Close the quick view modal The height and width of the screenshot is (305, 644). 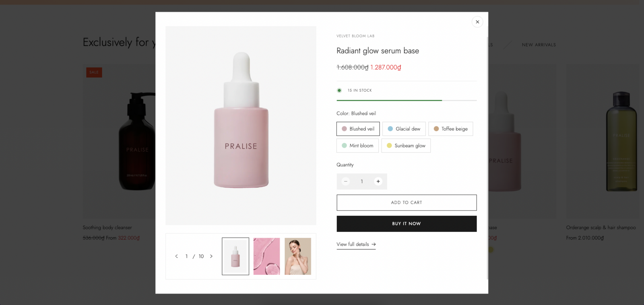tap(477, 22)
